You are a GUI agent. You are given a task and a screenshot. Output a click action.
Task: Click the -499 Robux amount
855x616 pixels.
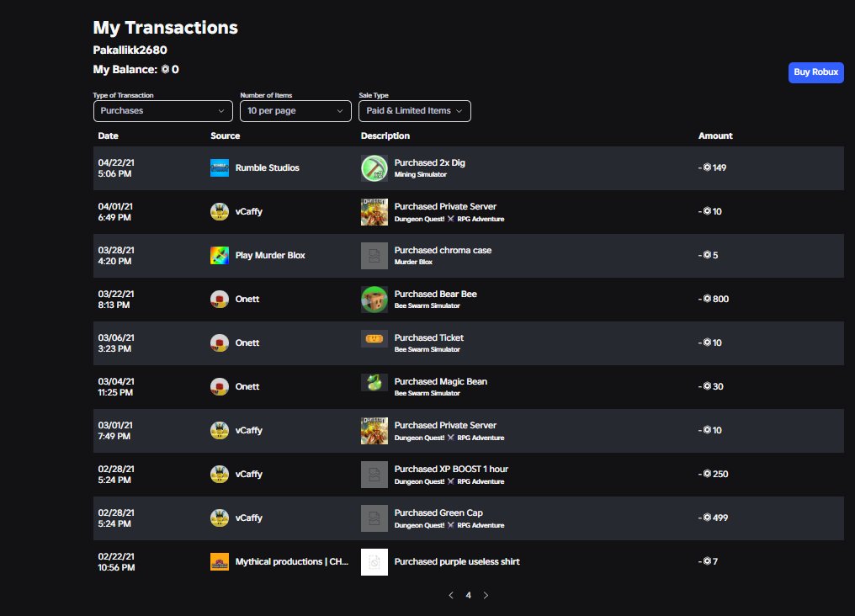pos(714,518)
